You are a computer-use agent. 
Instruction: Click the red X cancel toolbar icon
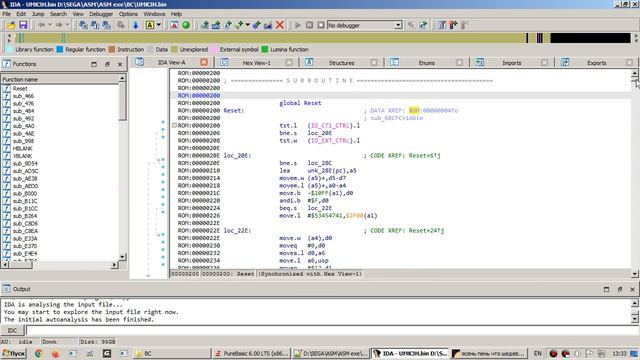click(280, 25)
